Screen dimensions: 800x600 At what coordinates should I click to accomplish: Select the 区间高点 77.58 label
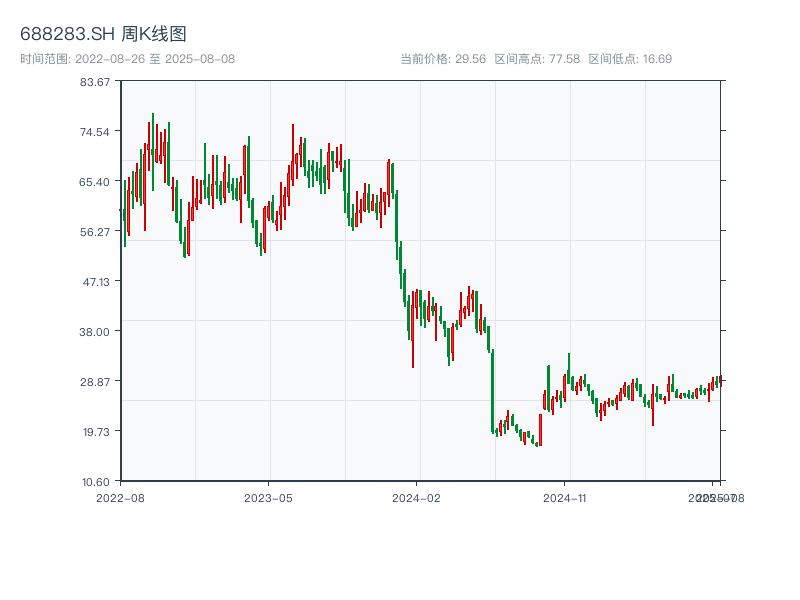(x=537, y=59)
